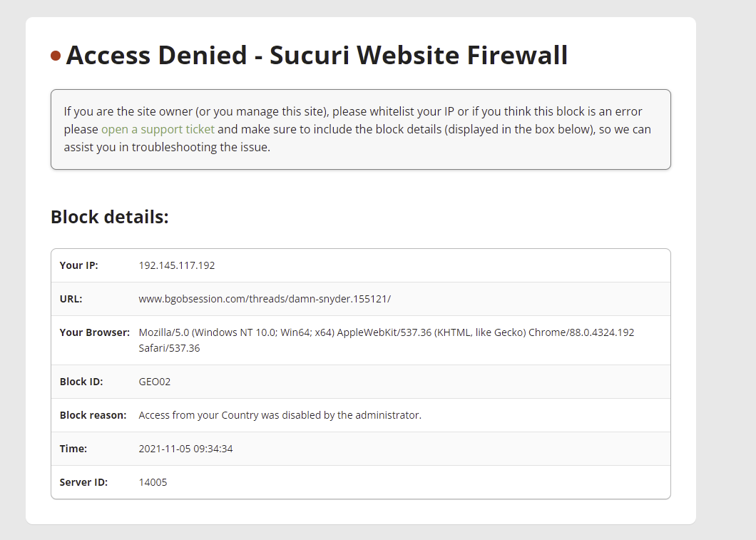Click the Server ID label
The height and width of the screenshot is (540, 756).
pyautogui.click(x=84, y=482)
